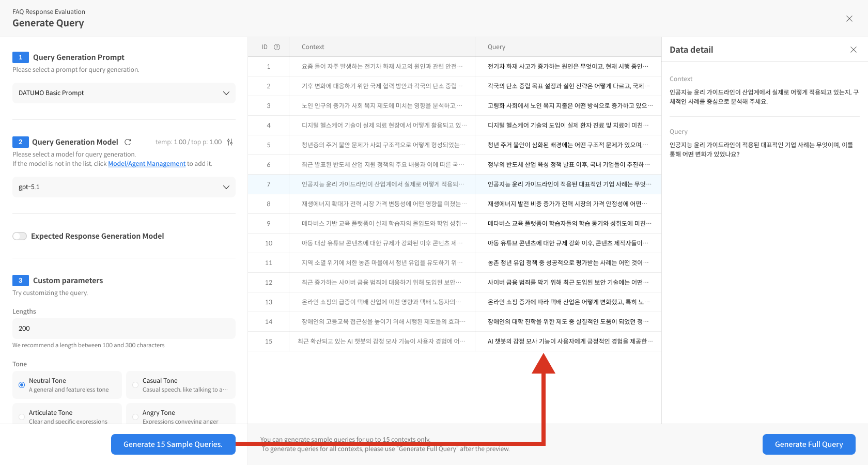
Task: Click the Generate Full Query button
Action: click(809, 444)
